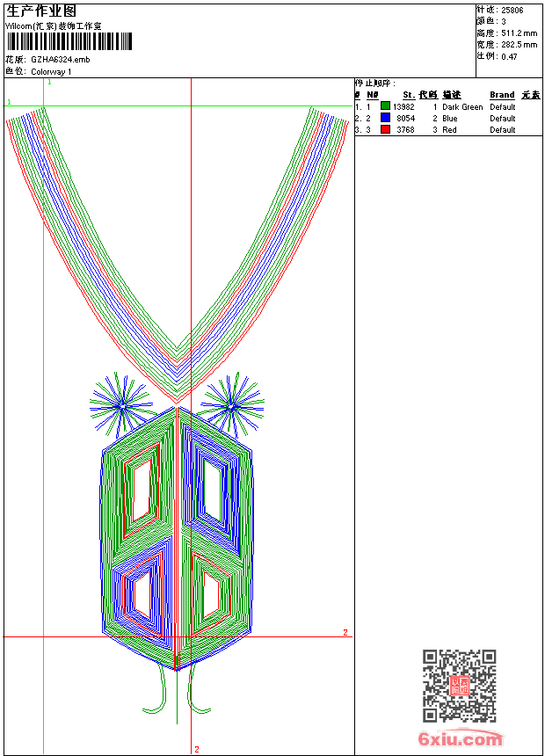
Task: Click Default brand in Blue row
Action: point(503,118)
